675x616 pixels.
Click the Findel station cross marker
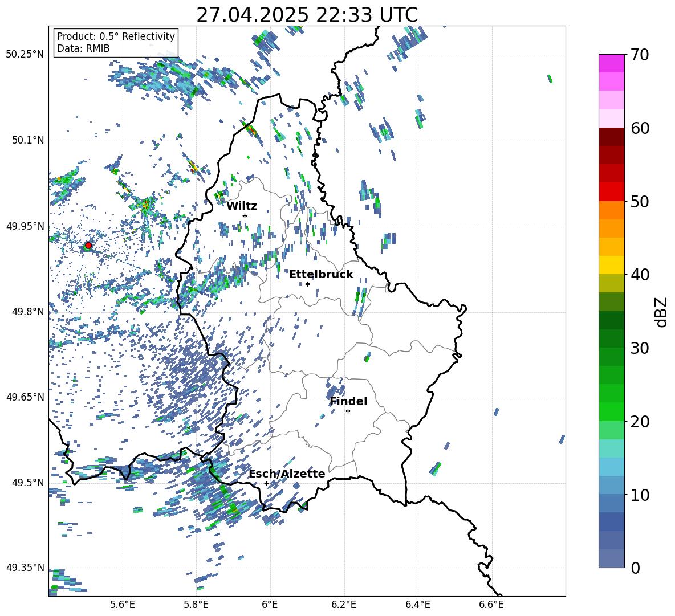[x=348, y=411]
